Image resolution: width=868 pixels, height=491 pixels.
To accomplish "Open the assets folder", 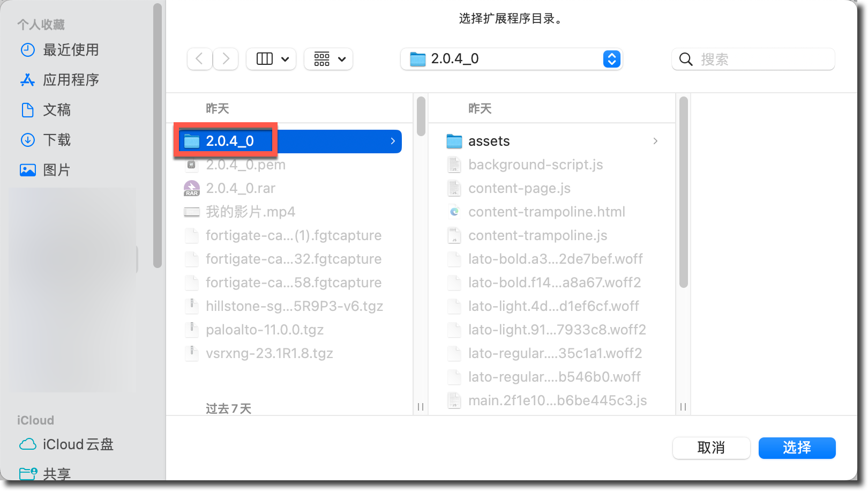I will click(x=489, y=141).
